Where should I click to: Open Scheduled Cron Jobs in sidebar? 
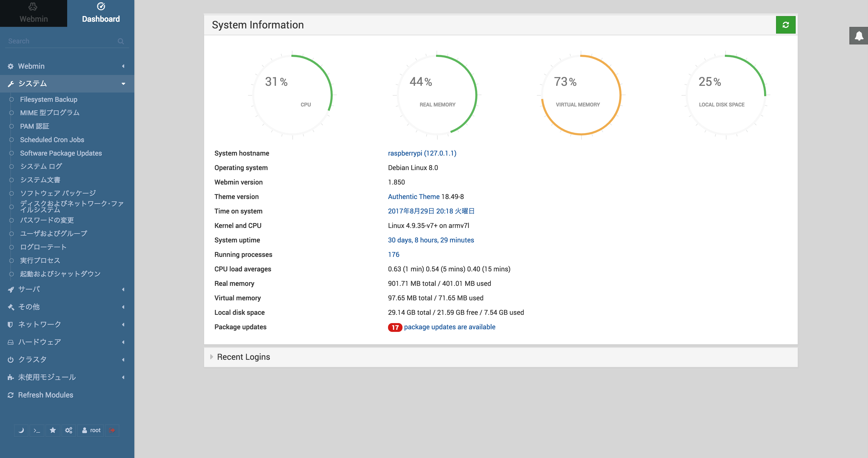52,140
